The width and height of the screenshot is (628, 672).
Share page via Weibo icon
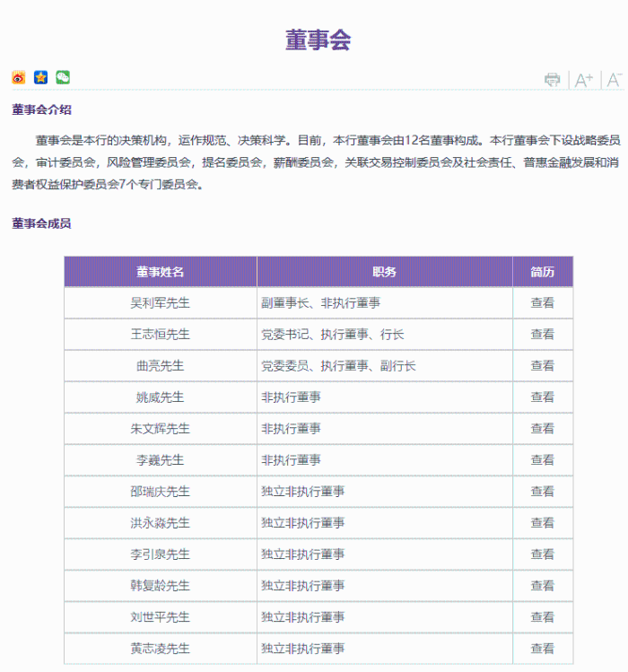point(19,77)
